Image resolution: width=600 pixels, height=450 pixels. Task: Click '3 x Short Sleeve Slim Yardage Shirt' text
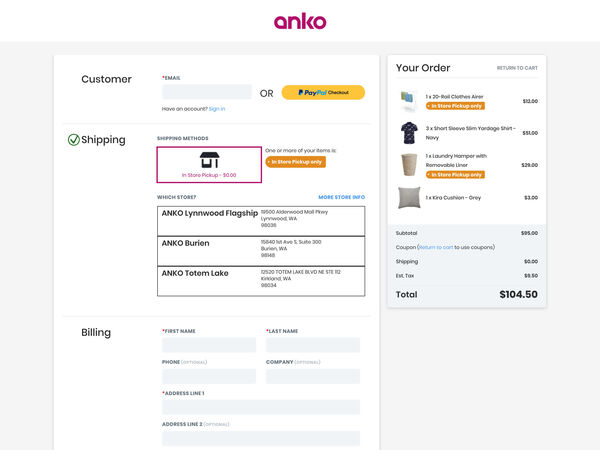(x=471, y=133)
